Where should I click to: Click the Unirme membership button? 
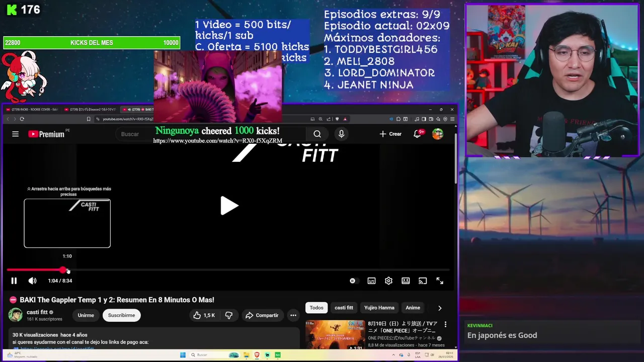[x=86, y=315]
